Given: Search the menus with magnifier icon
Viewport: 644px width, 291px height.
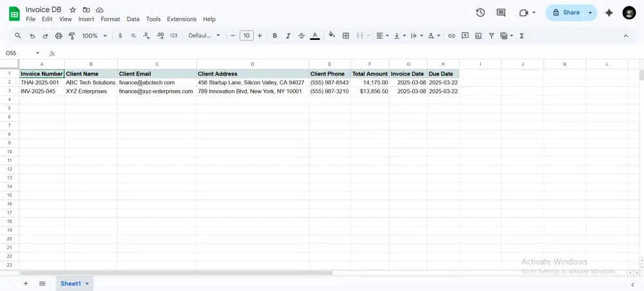Looking at the screenshot, I should (17, 35).
